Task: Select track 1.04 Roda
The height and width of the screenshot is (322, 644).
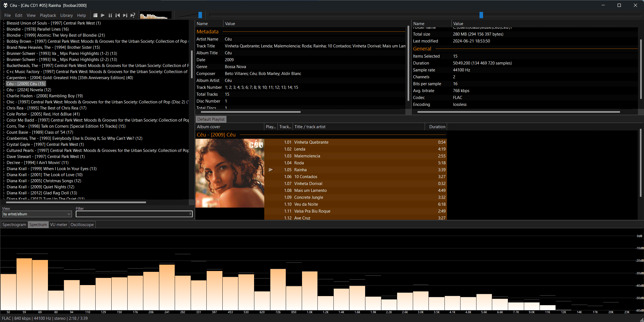Action: [355, 163]
